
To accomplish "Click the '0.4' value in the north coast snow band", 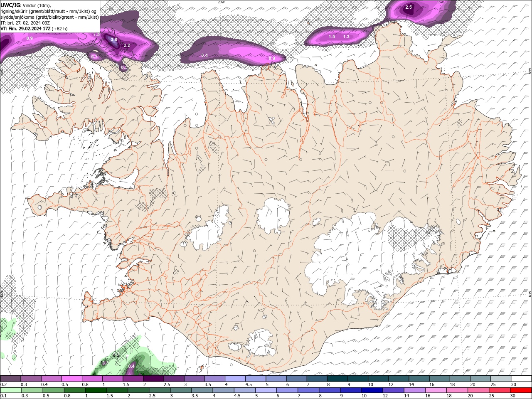I will (x=204, y=55).
